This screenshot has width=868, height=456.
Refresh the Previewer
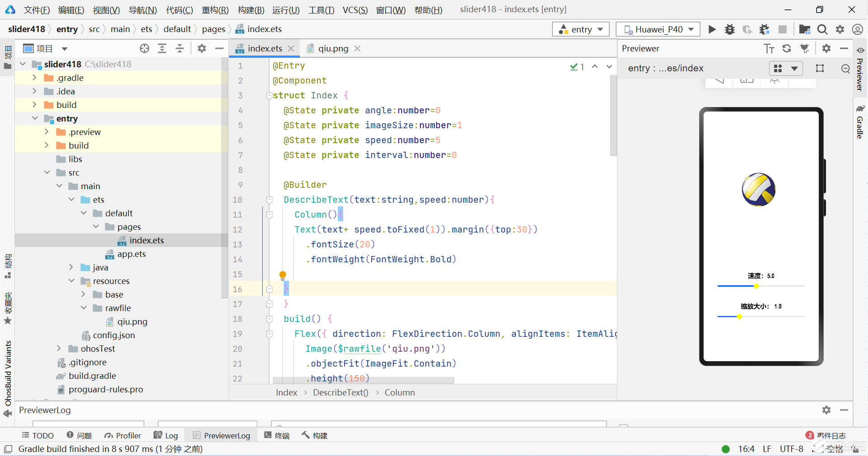pos(787,48)
